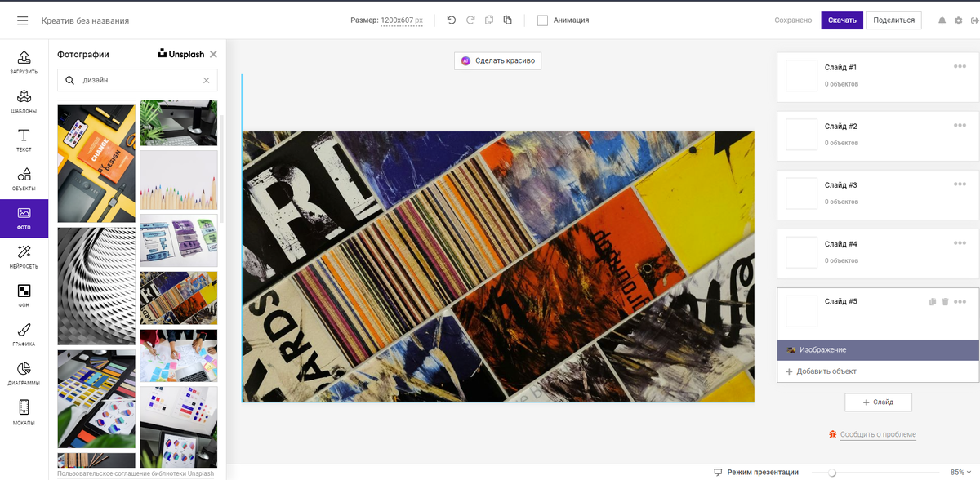Open options menu for Слайд #4
Screen dimensions: 980x480
pyautogui.click(x=960, y=243)
